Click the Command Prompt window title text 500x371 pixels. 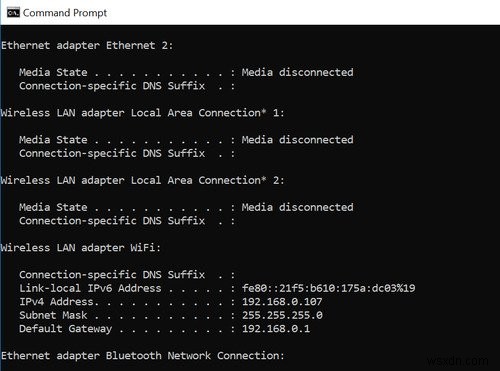[65, 13]
